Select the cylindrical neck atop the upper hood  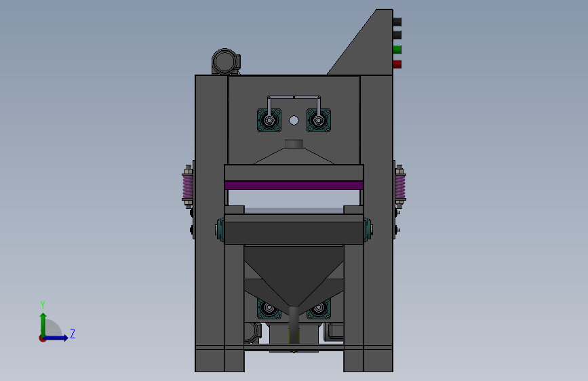click(294, 144)
